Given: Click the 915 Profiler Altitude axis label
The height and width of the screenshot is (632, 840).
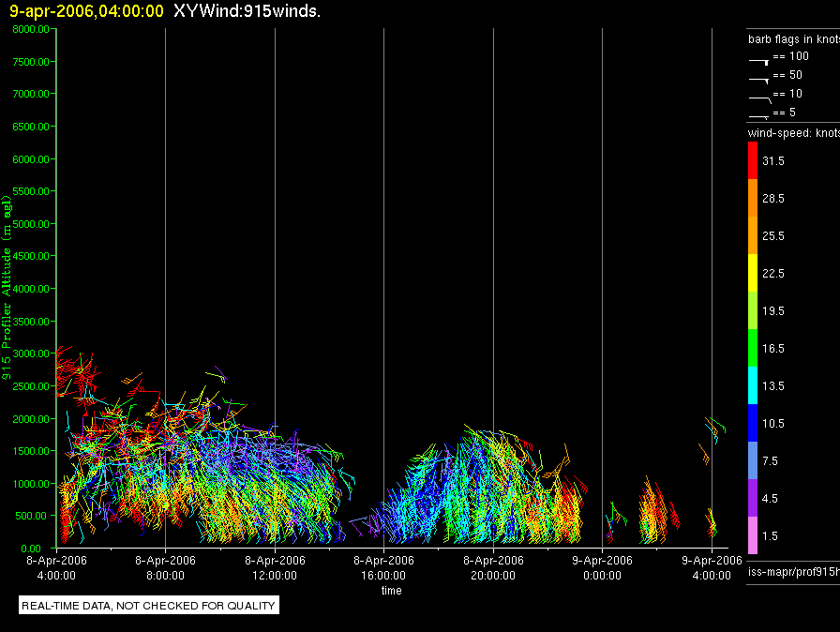Looking at the screenshot, I should pos(7,288).
